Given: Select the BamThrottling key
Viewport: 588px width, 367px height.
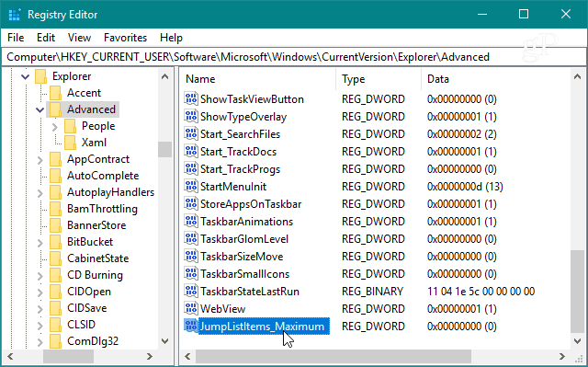Looking at the screenshot, I should [102, 209].
